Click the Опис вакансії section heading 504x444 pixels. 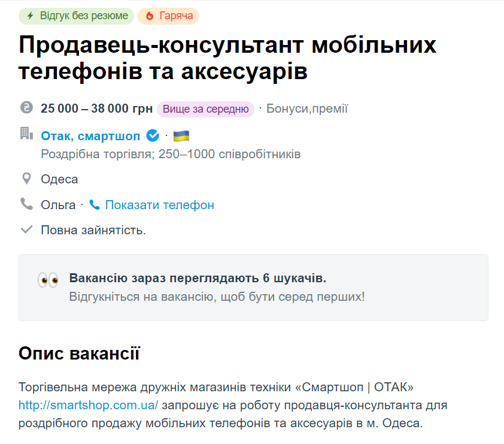[79, 353]
